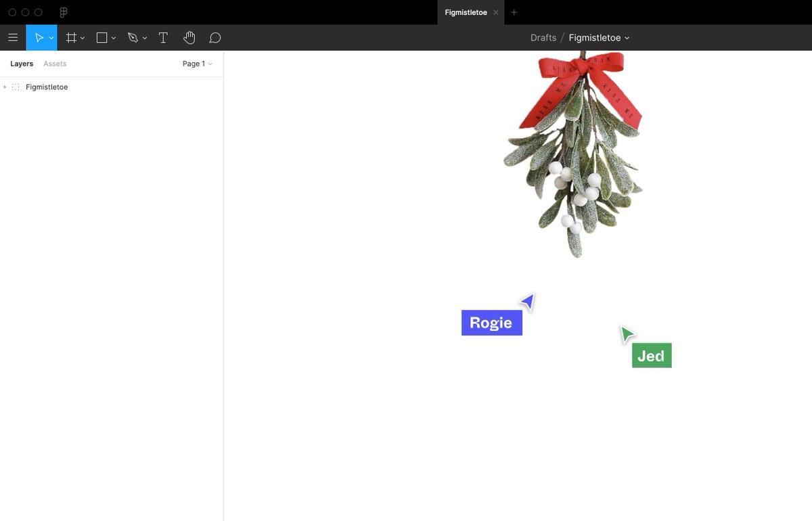This screenshot has height=521, width=812.
Task: Open Figmistletoe file name dropdown
Action: coord(599,38)
